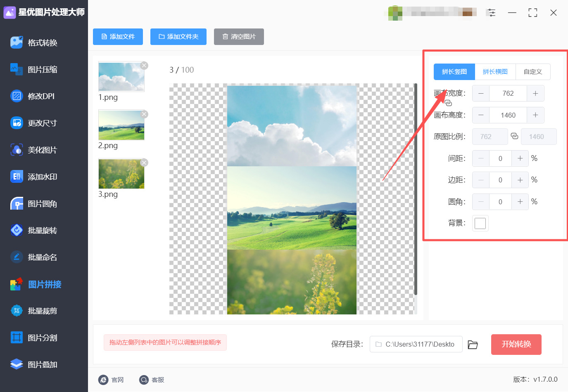Select the 美化图片 beautify icon

(x=17, y=150)
